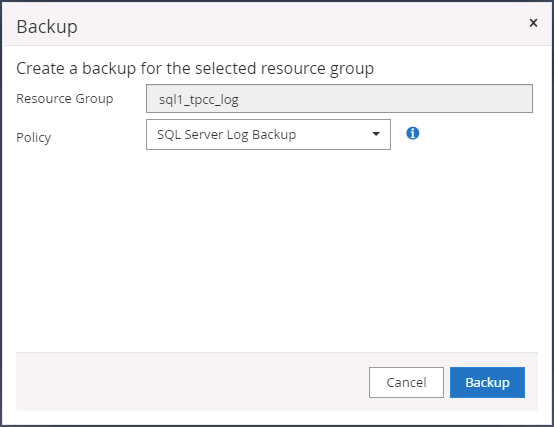Click the Policy dropdown caret arrow
Viewport: 554px width, 427px height.
pyautogui.click(x=376, y=134)
